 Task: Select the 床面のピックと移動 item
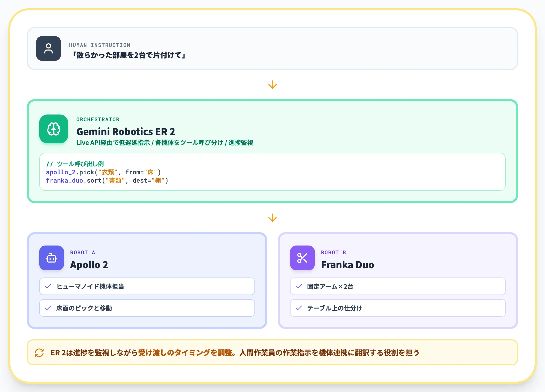147,308
